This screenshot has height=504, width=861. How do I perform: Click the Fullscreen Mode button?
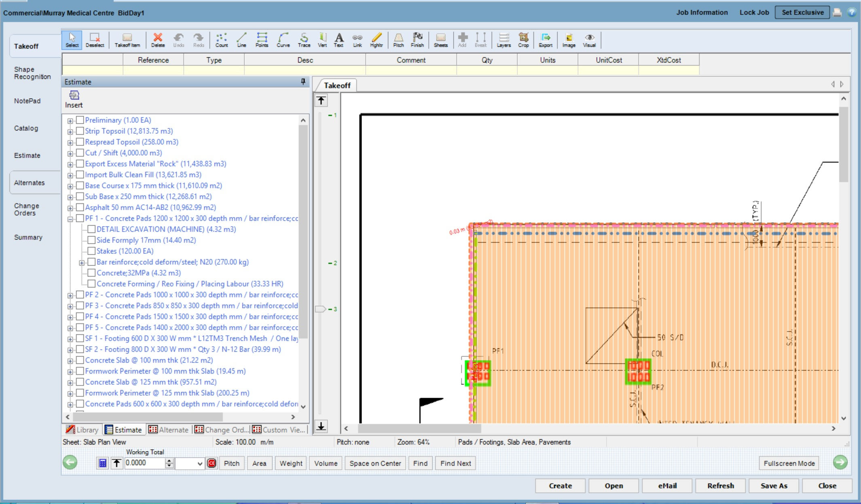pos(789,463)
